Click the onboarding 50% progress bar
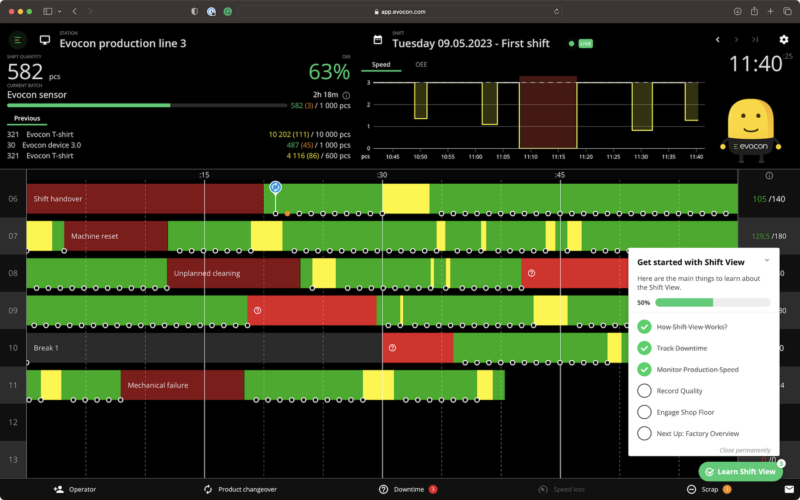Viewport: 800px width, 500px height. 712,303
